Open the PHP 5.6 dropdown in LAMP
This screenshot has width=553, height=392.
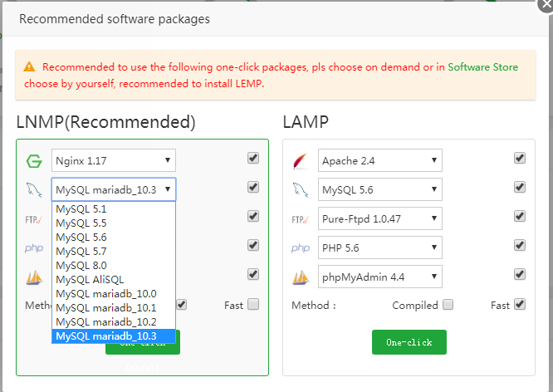[379, 247]
